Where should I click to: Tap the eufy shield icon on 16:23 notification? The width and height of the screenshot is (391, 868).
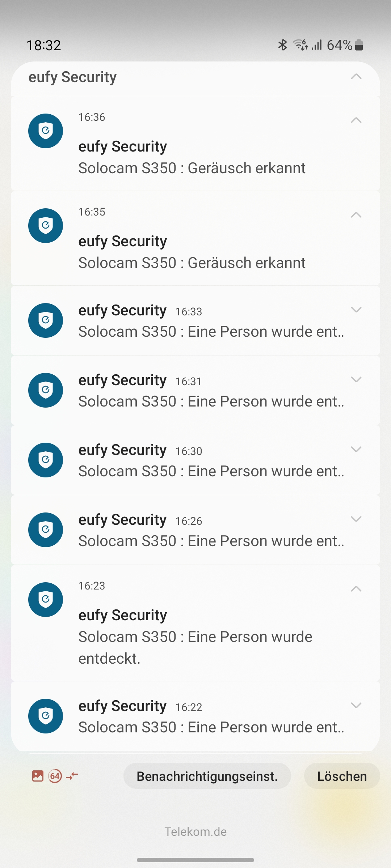pyautogui.click(x=46, y=600)
